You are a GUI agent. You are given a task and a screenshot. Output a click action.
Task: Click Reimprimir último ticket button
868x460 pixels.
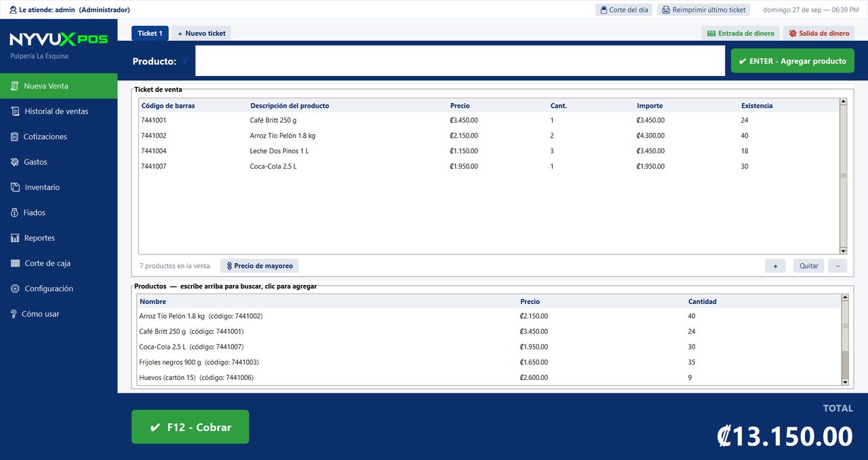click(703, 9)
